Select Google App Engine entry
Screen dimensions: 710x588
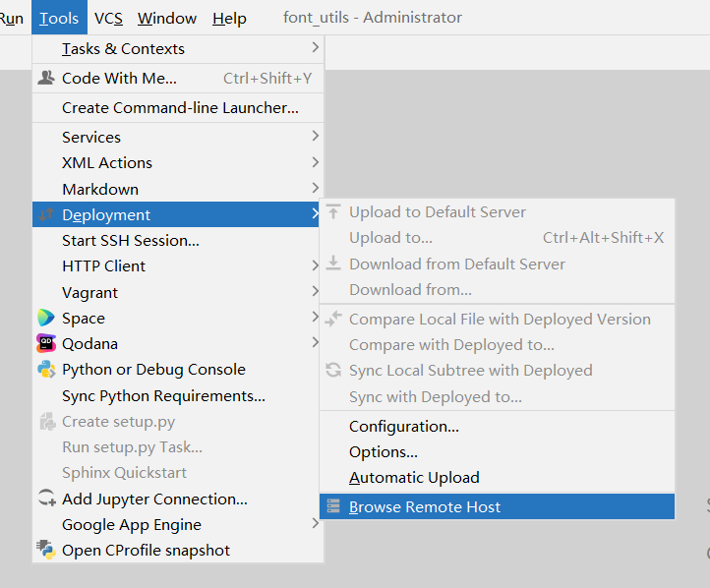click(x=178, y=525)
